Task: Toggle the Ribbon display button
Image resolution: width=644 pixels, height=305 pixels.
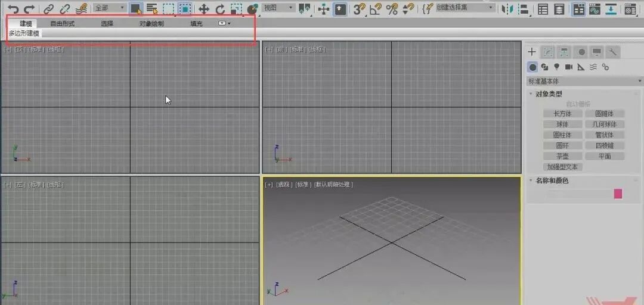Action: click(579, 8)
